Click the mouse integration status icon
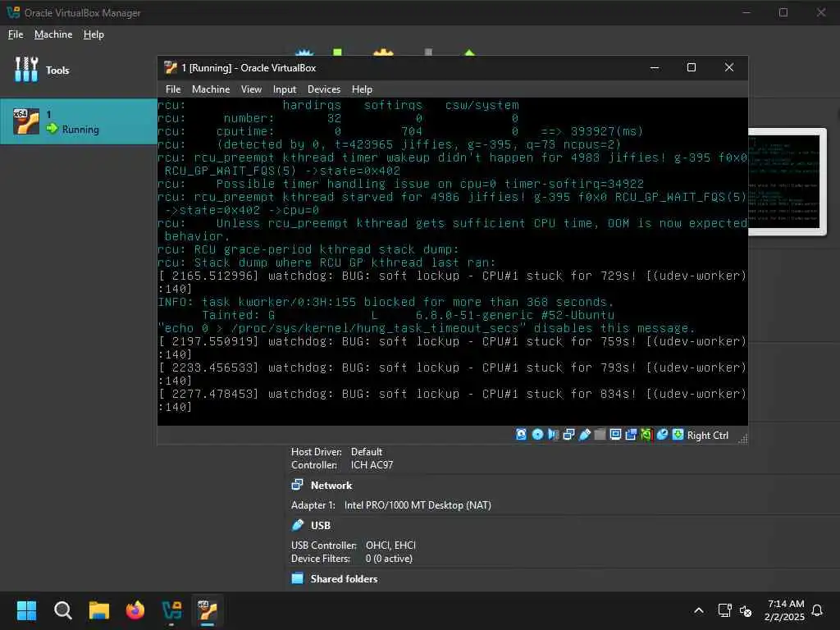Screen dimensions: 840x630 (x=662, y=435)
